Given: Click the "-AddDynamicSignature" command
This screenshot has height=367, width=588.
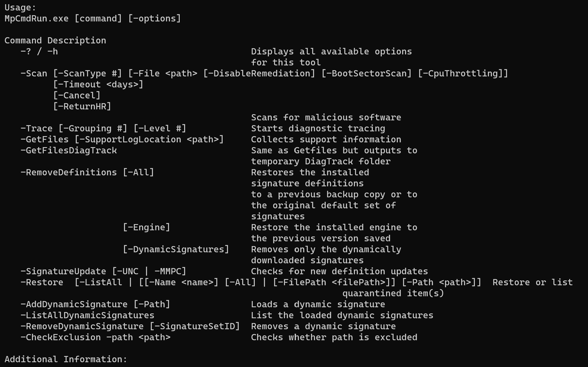Looking at the screenshot, I should pyautogui.click(x=74, y=304).
